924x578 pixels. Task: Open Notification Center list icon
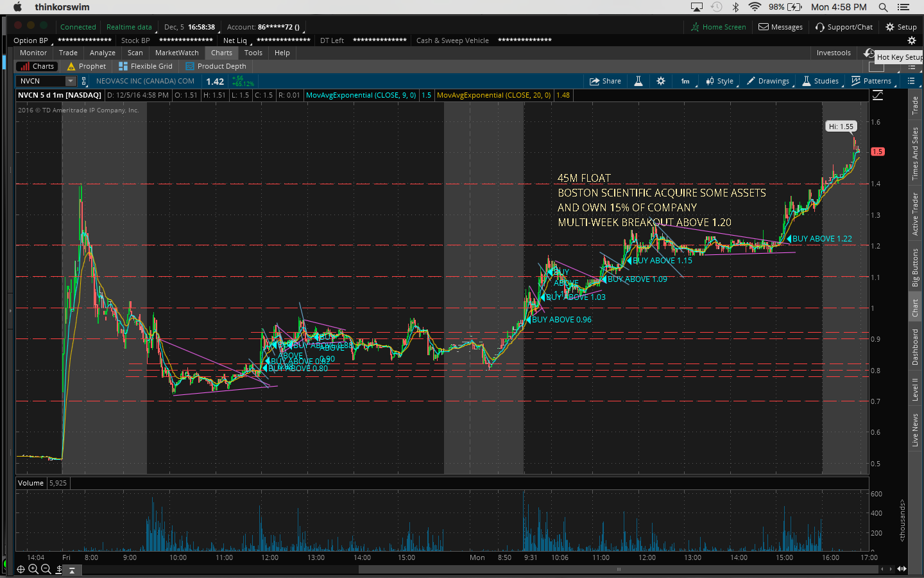[x=904, y=7]
